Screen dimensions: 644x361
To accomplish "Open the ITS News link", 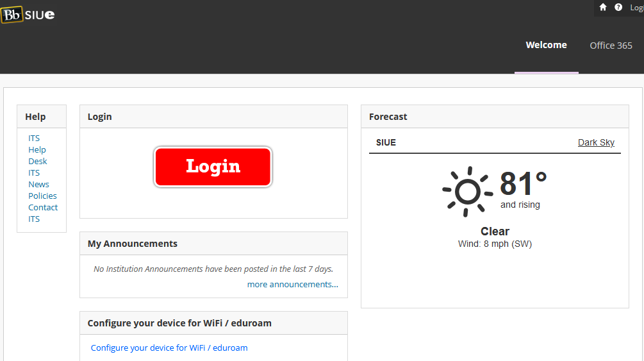I will point(38,179).
